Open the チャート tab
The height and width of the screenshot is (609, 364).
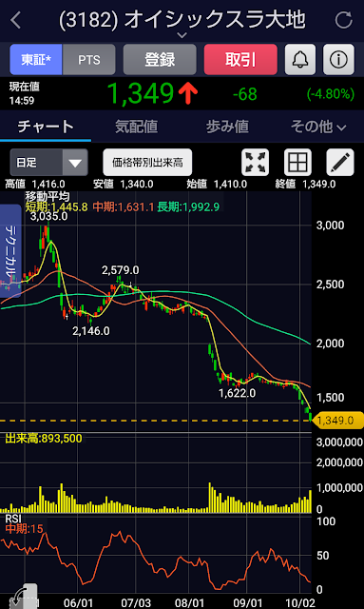[46, 127]
